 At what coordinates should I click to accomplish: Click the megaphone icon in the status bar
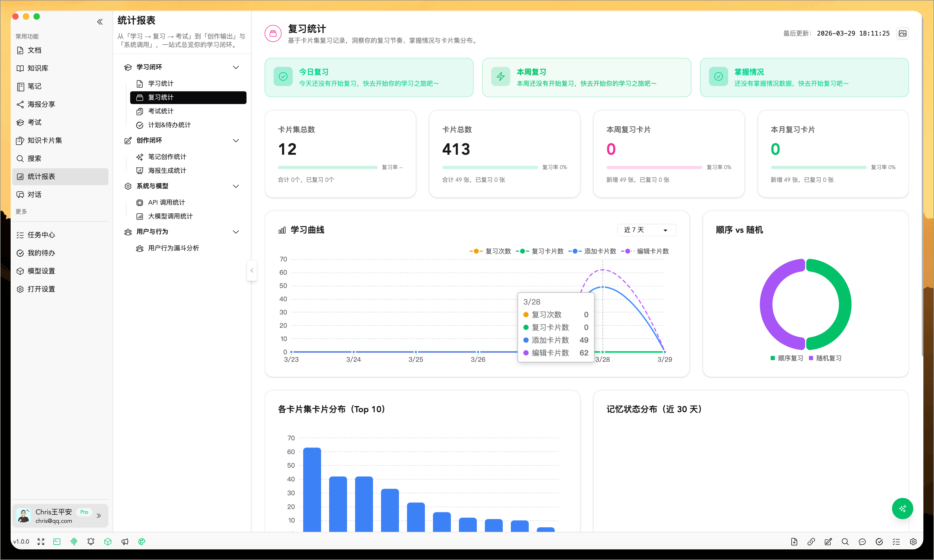pos(125,541)
